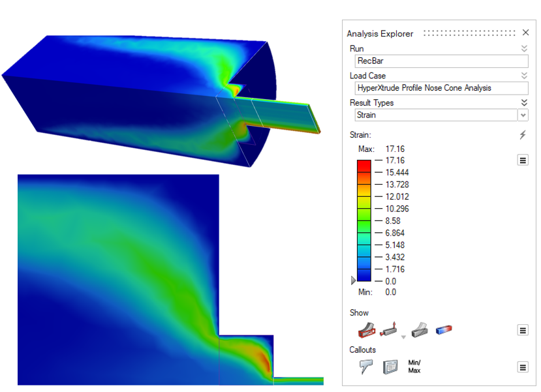Click the Min/Max callouts button
Image resolution: width=541 pixels, height=392 pixels.
point(414,367)
